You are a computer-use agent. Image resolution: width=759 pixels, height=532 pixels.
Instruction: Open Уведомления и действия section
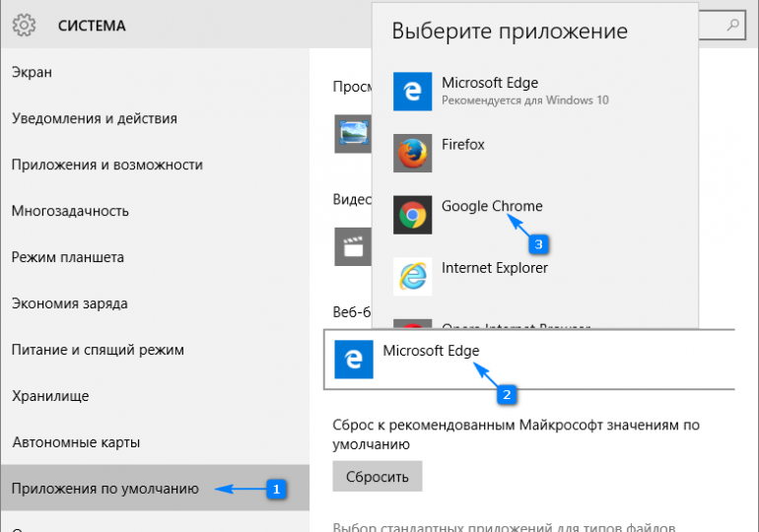(x=95, y=118)
